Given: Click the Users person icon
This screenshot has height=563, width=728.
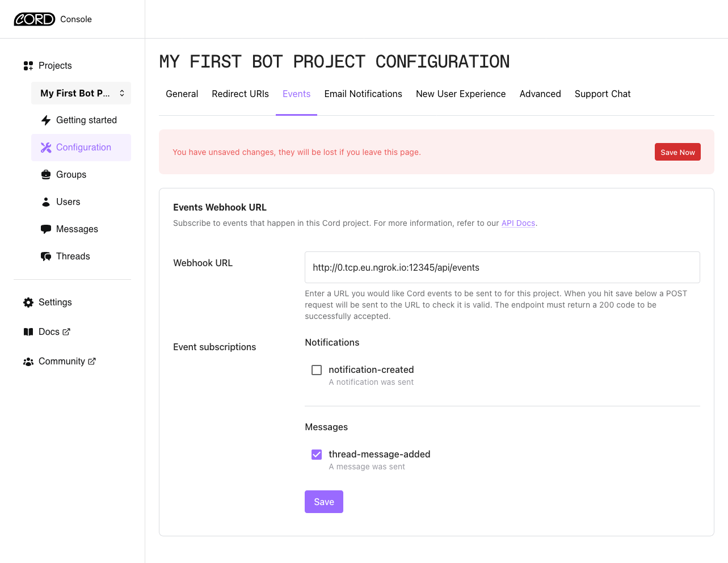Looking at the screenshot, I should coord(46,202).
